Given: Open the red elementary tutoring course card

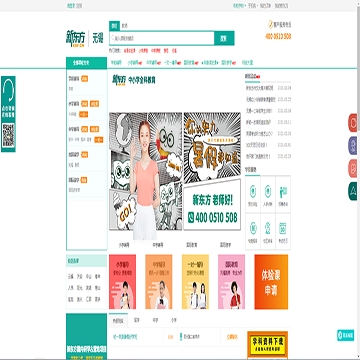Looking at the screenshot, I should [x=122, y=282].
